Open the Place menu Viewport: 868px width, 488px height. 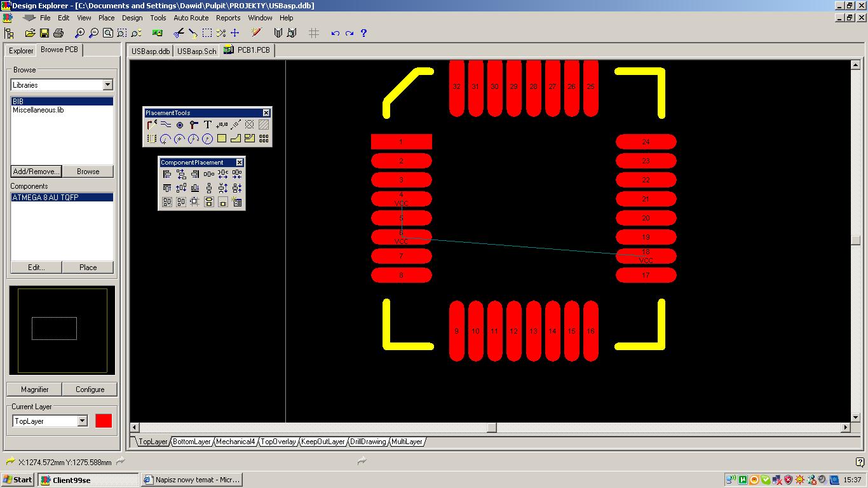click(106, 18)
